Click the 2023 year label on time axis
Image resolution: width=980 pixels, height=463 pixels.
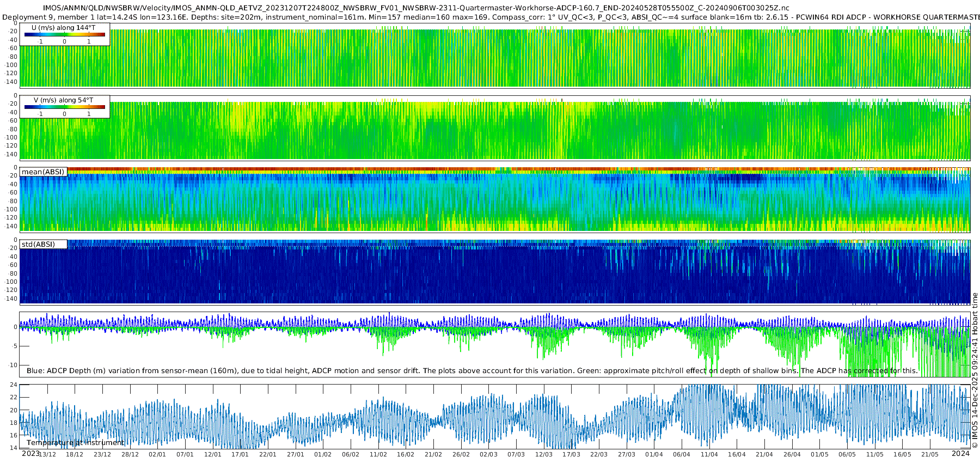tap(30, 454)
